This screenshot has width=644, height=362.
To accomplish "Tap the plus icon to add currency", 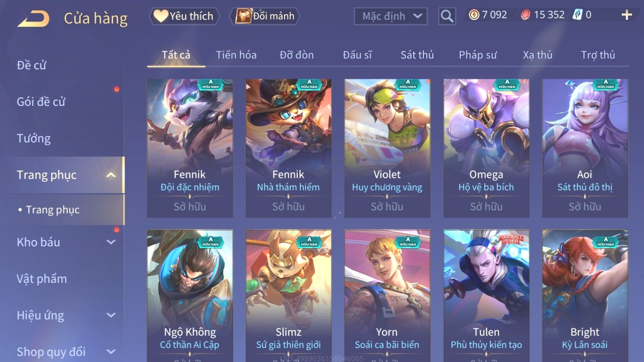I will 626,15.
